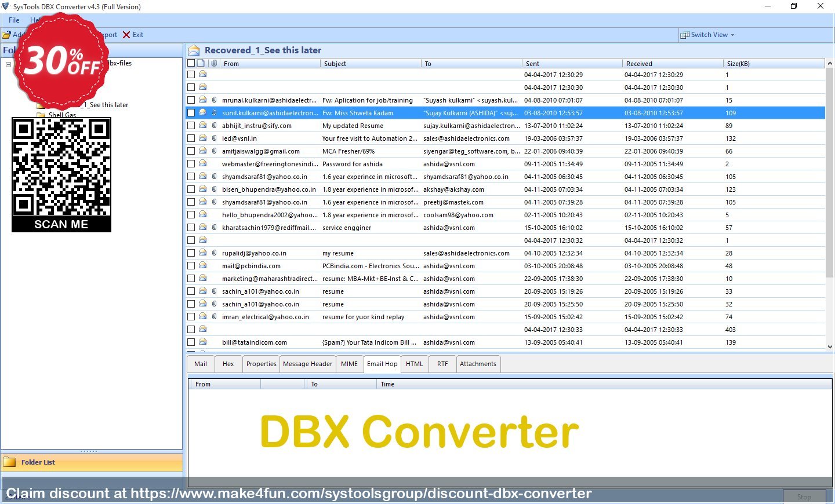Click the Exit toolbar button
Viewport: 835px width, 504px height.
tap(133, 35)
